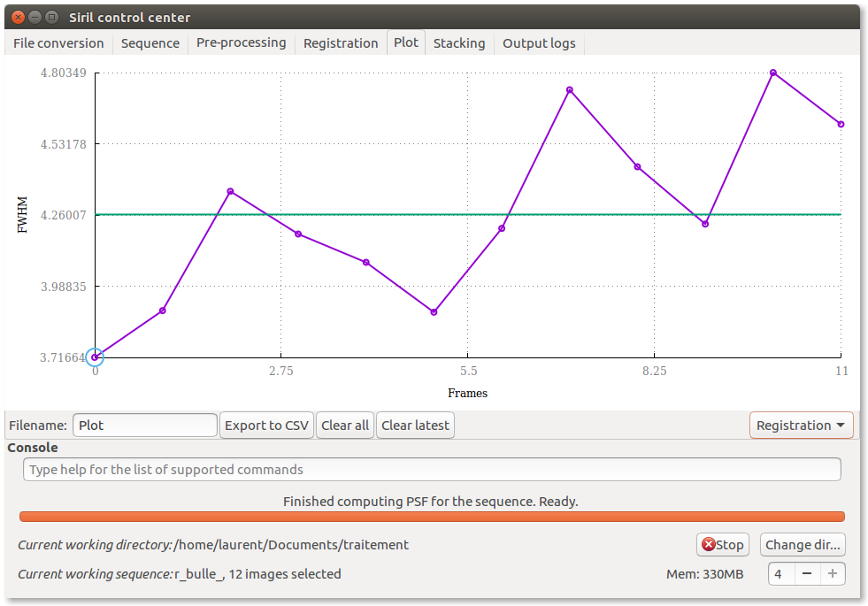
Task: Open the Stacking tab
Action: (x=458, y=43)
